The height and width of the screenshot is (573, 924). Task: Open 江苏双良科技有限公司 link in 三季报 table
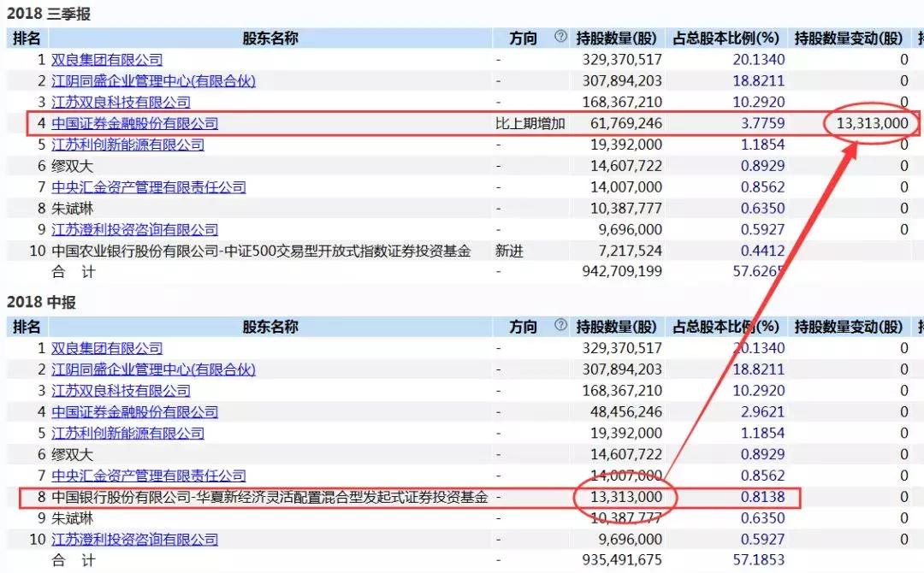point(121,102)
